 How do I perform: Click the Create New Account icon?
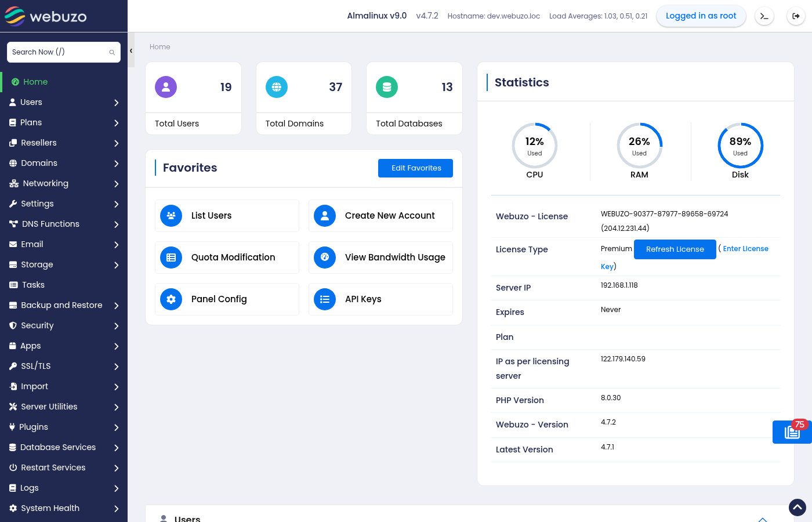325,216
